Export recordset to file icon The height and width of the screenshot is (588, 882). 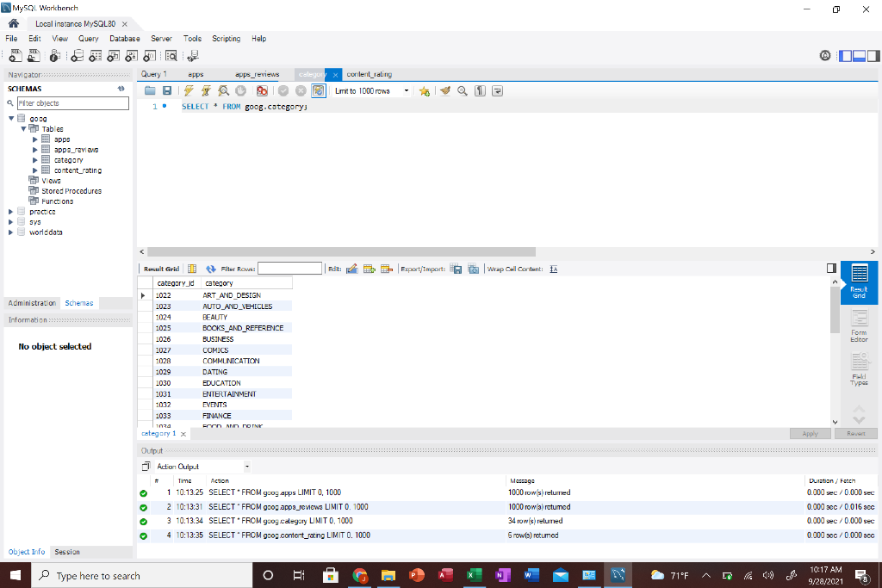[x=456, y=269]
